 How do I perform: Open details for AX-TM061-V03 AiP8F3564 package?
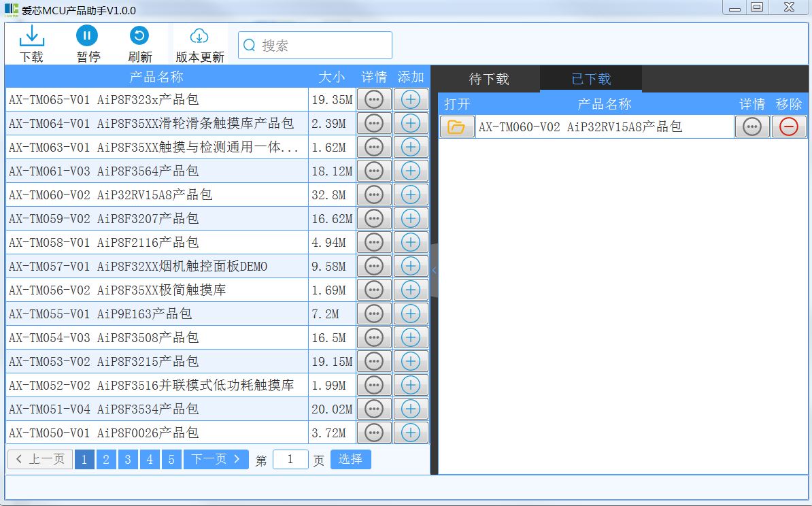coord(374,171)
